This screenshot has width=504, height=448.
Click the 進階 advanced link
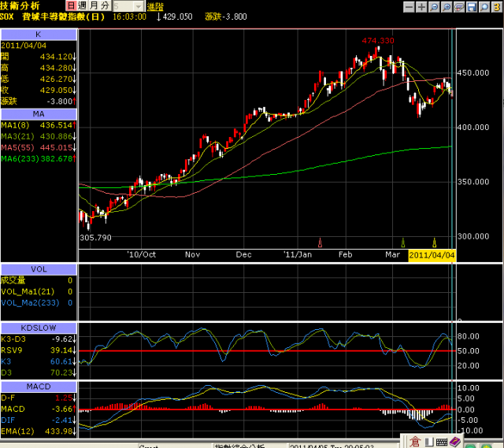(x=155, y=6)
